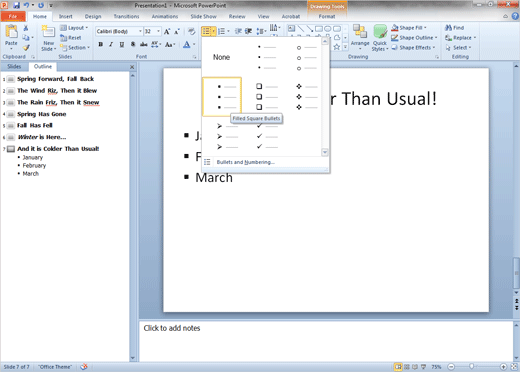Open the Font size dropdown

point(158,31)
